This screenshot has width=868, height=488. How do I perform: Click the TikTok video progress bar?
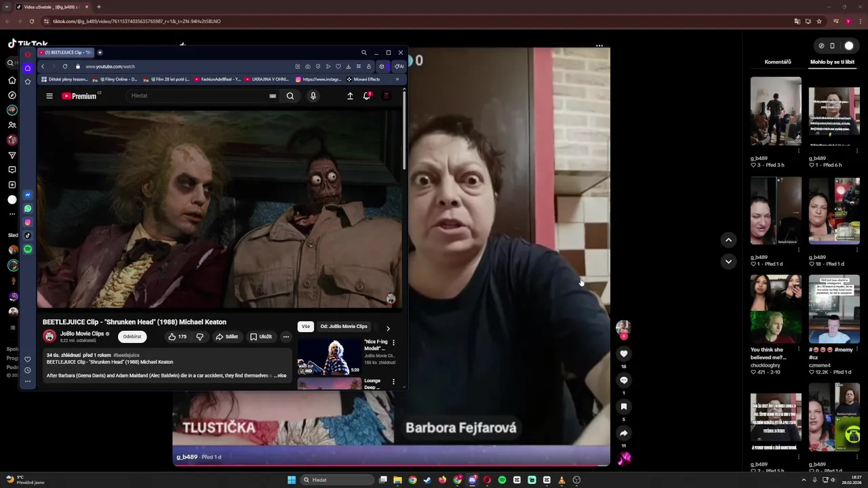[391, 465]
